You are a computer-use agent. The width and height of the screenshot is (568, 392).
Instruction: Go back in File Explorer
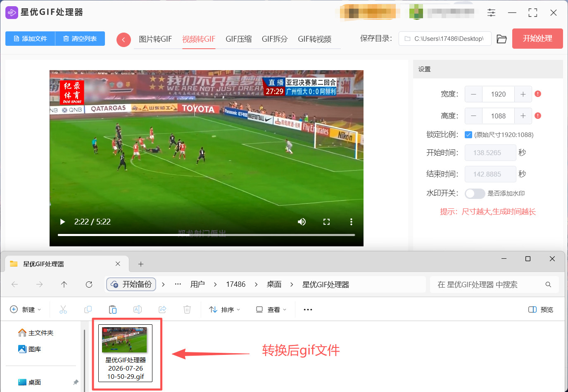(14, 284)
